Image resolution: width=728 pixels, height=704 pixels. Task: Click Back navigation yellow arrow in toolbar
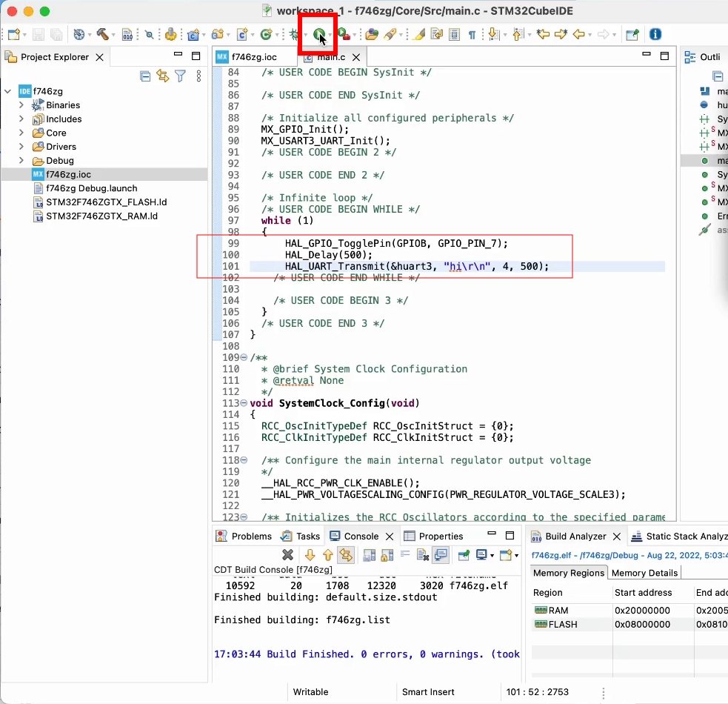pos(579,34)
